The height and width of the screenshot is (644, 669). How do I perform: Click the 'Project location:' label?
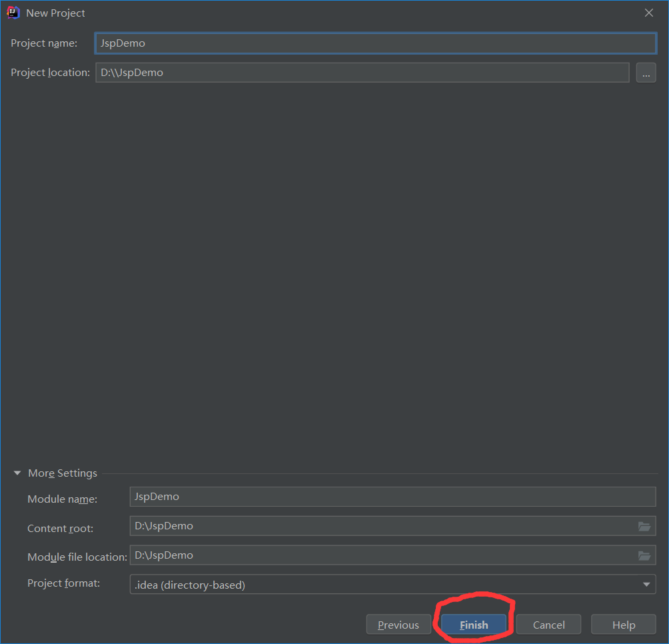[51, 73]
